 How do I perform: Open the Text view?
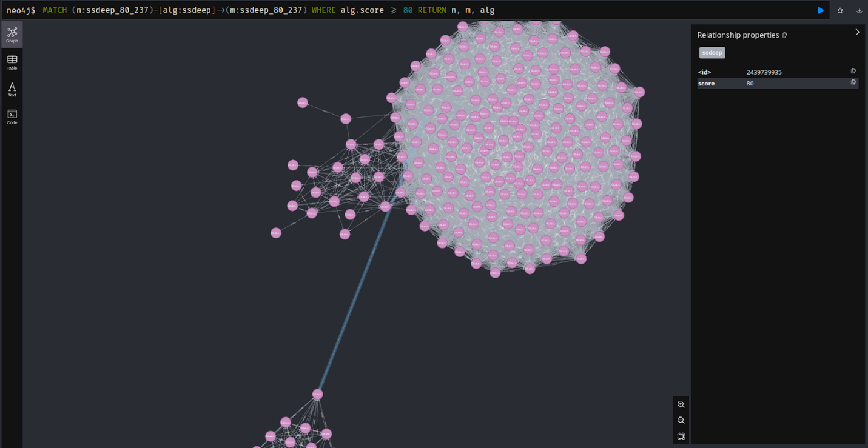12,89
